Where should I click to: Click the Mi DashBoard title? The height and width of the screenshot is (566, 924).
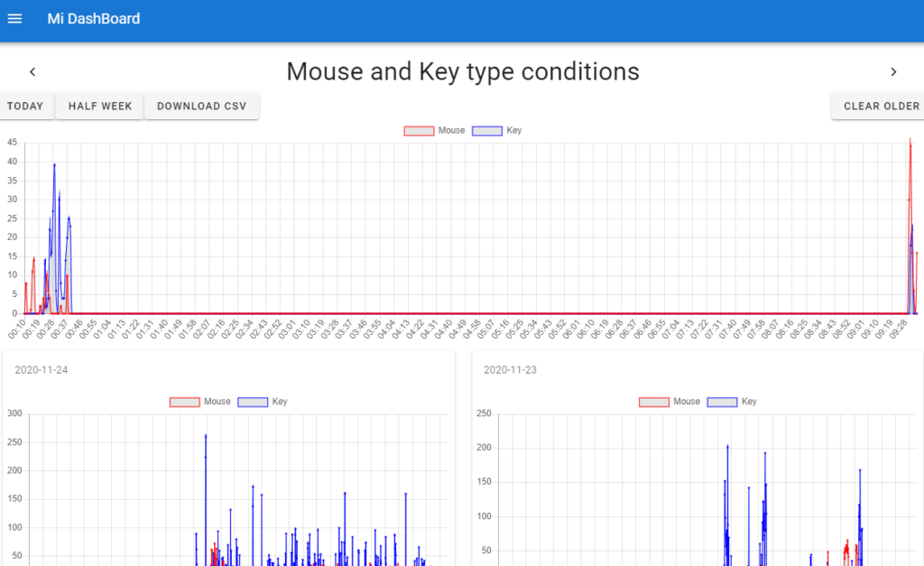[94, 19]
